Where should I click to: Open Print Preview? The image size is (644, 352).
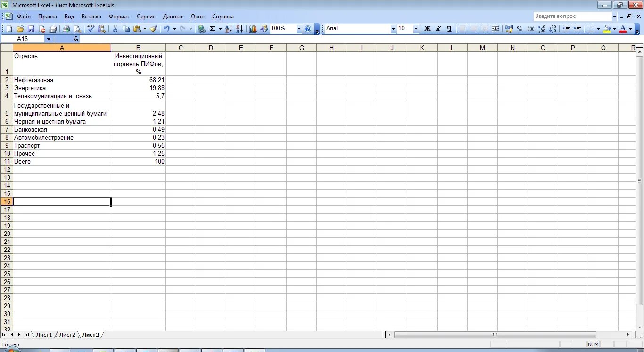77,29
